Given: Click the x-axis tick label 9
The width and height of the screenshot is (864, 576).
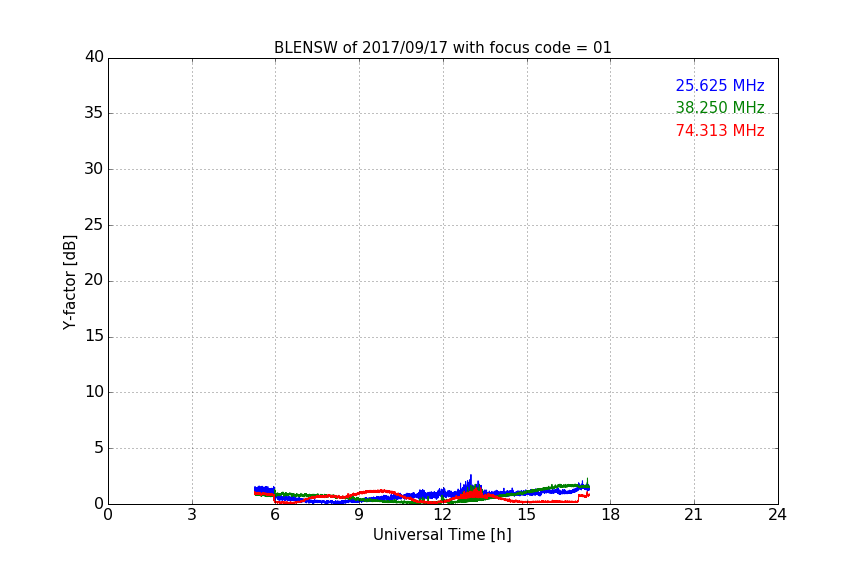Looking at the screenshot, I should (x=359, y=515).
